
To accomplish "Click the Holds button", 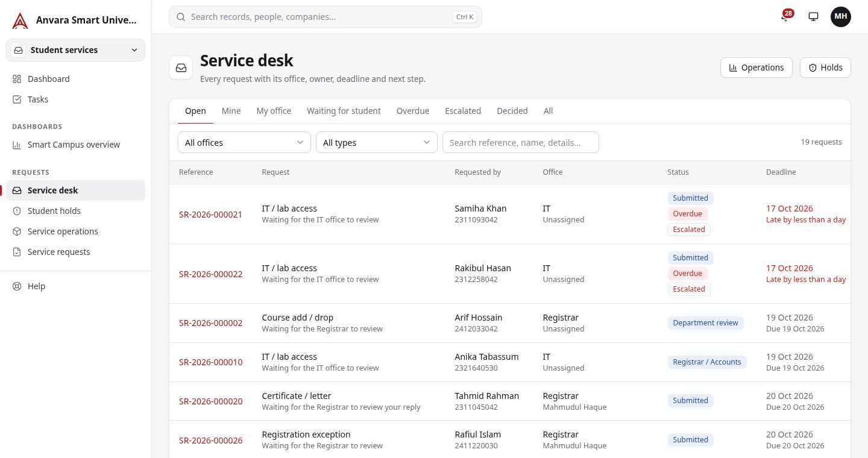I will pyautogui.click(x=825, y=67).
